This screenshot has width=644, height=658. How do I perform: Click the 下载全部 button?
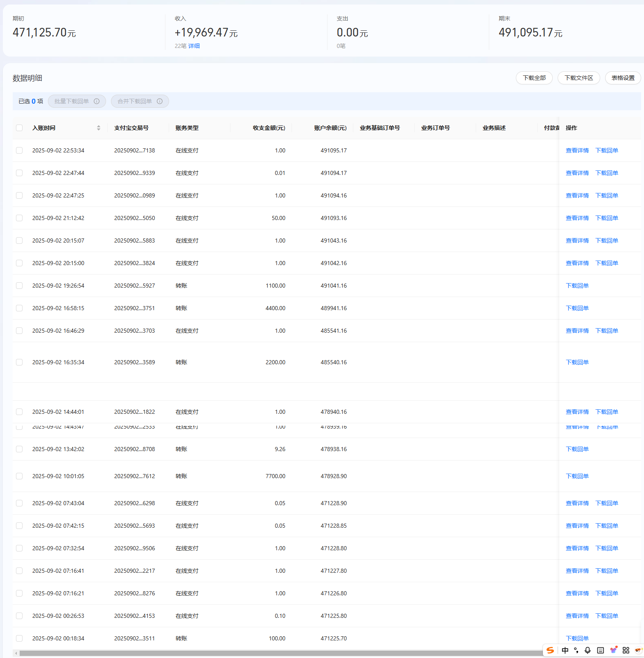(x=534, y=78)
